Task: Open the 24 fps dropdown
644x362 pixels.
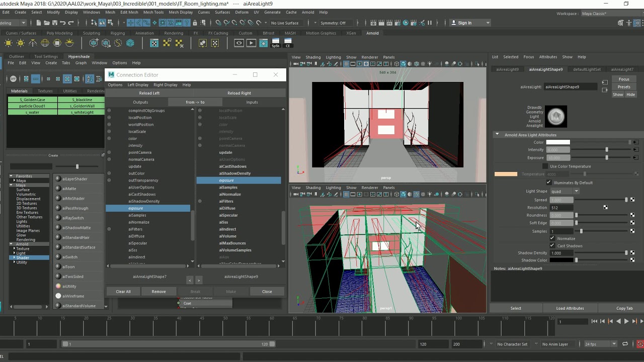Action: click(600, 344)
